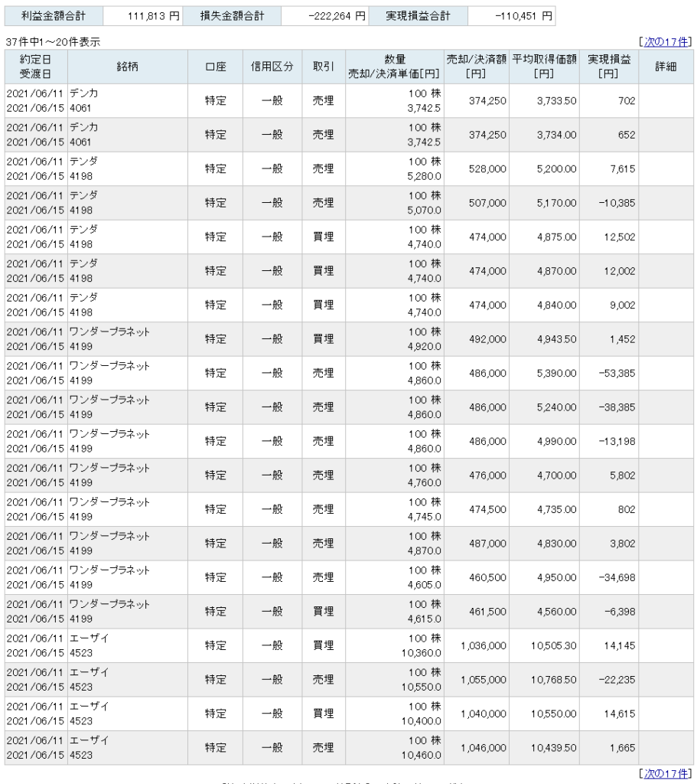The height and width of the screenshot is (784, 697).
Task: Click the 口座 column header
Action: click(x=215, y=67)
